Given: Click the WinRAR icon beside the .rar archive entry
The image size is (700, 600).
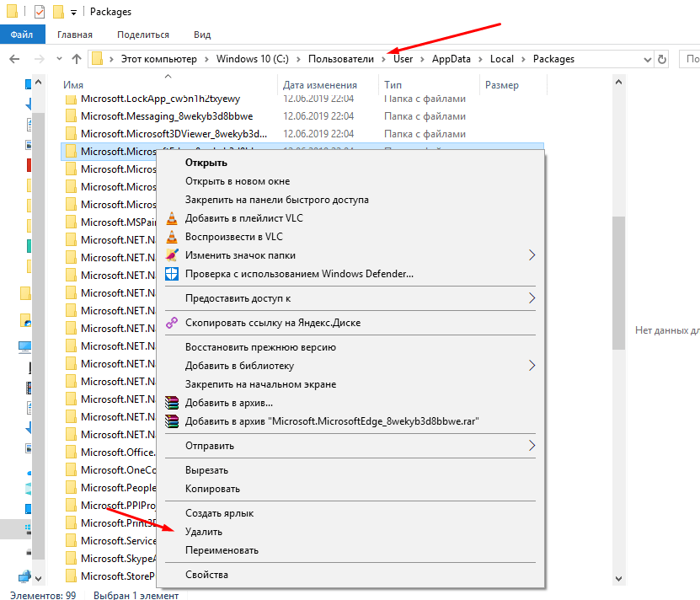Looking at the screenshot, I should [172, 421].
